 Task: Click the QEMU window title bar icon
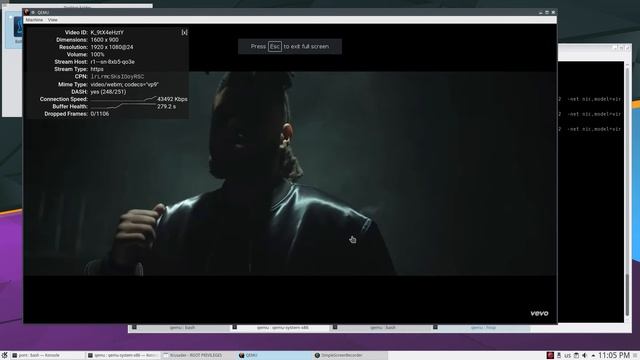point(27,12)
